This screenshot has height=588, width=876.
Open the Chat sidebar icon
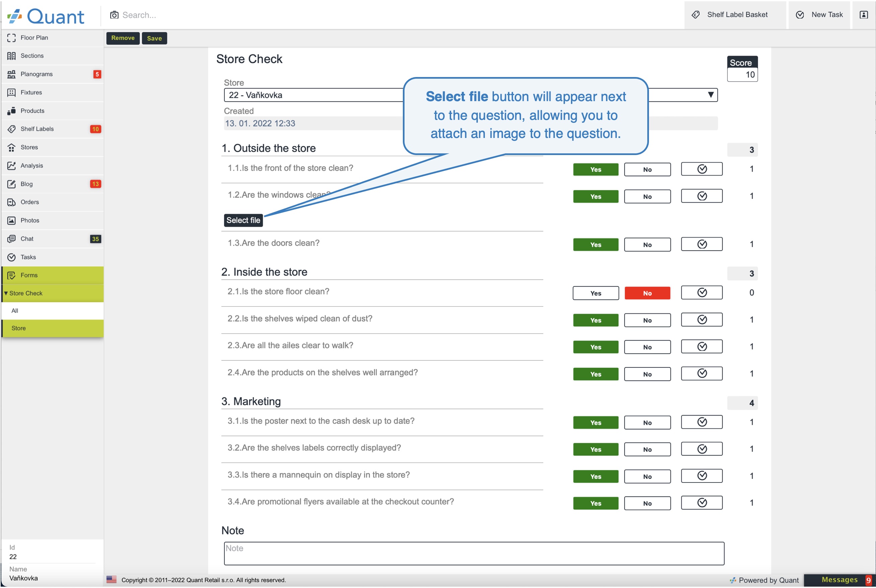coord(11,239)
